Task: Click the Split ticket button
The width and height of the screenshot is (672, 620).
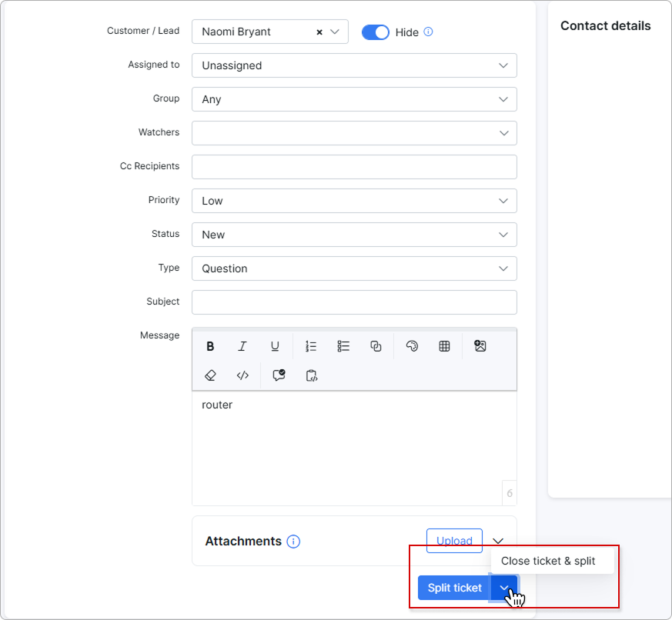Action: pyautogui.click(x=455, y=588)
